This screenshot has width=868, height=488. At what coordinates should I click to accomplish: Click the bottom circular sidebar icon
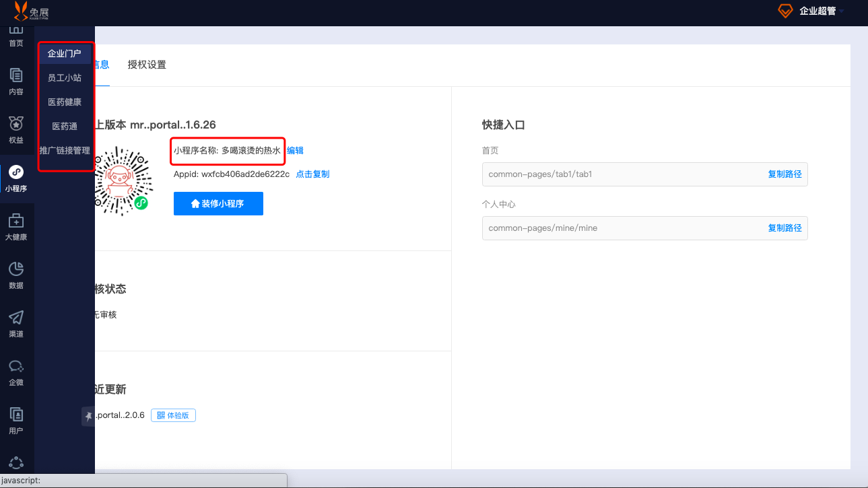pyautogui.click(x=16, y=462)
